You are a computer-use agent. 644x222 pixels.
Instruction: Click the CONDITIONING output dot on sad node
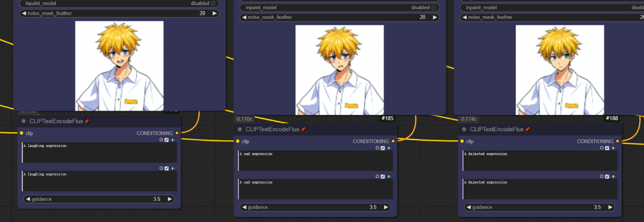pyautogui.click(x=393, y=141)
